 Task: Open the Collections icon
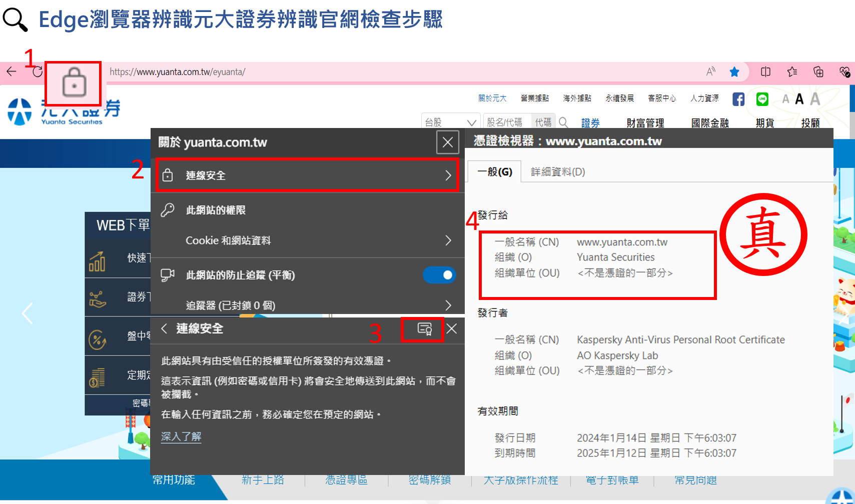818,72
